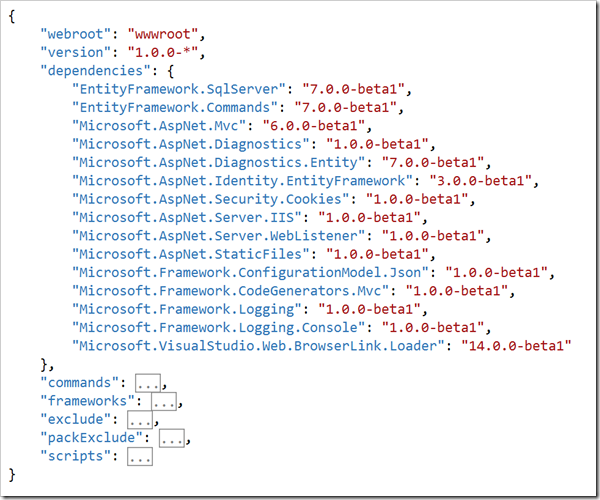The image size is (600, 500).
Task: Click "Microsoft.AspNet.Diagnostics.Entity" package name
Action: [218, 163]
